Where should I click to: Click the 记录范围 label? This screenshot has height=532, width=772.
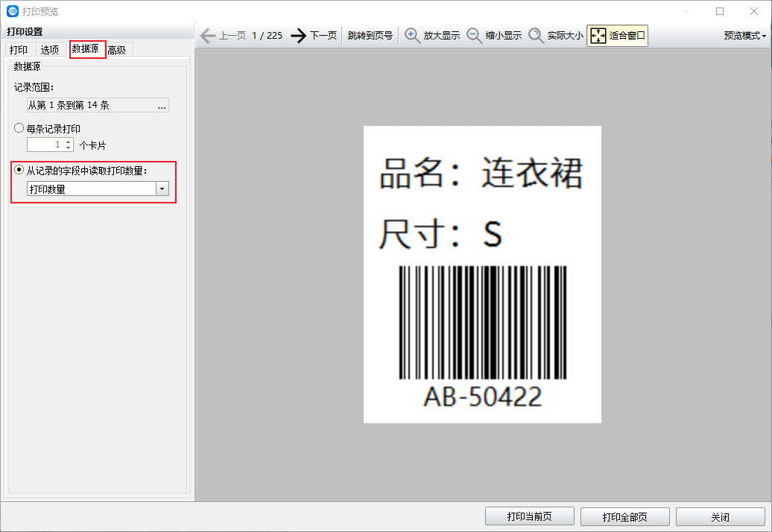[x=34, y=87]
